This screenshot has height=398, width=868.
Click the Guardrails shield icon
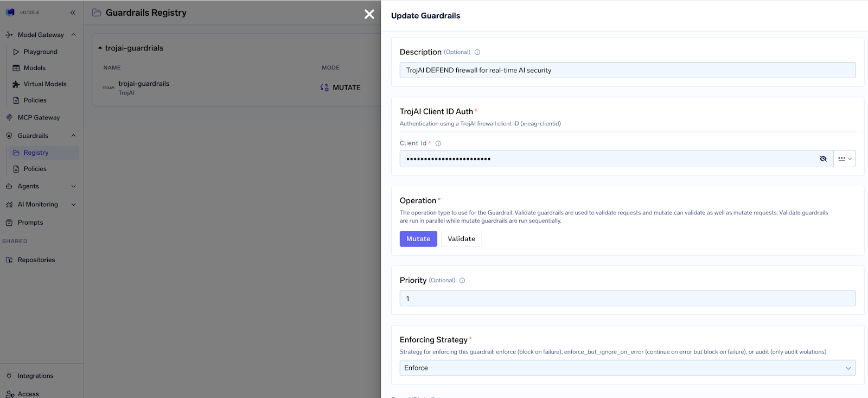(9, 136)
